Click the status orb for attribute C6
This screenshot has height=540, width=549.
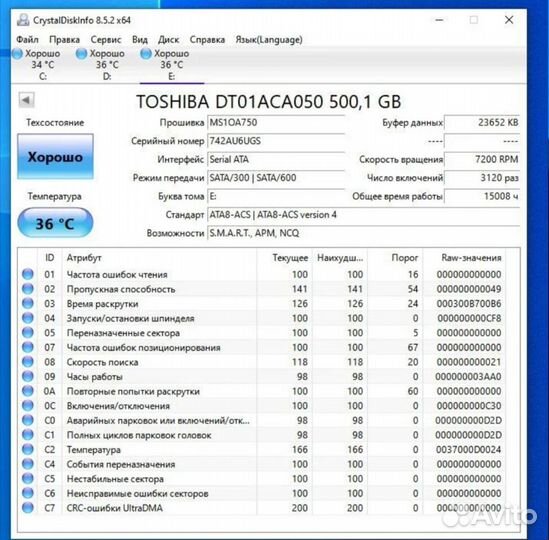pos(28,493)
